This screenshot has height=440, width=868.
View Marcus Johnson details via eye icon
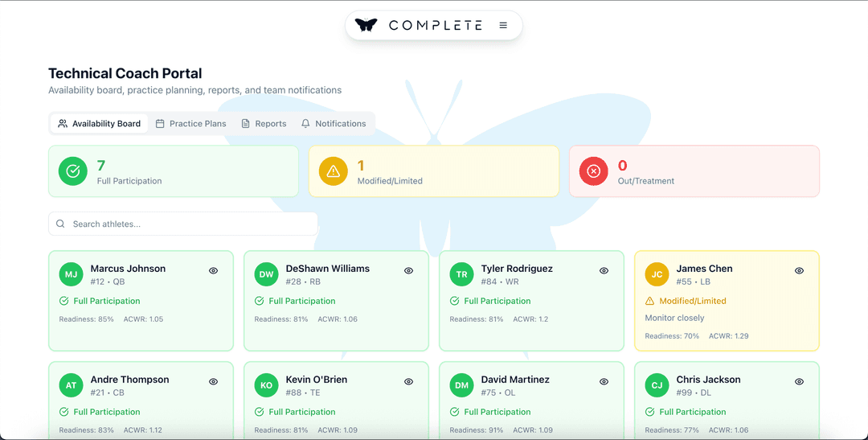click(x=214, y=270)
